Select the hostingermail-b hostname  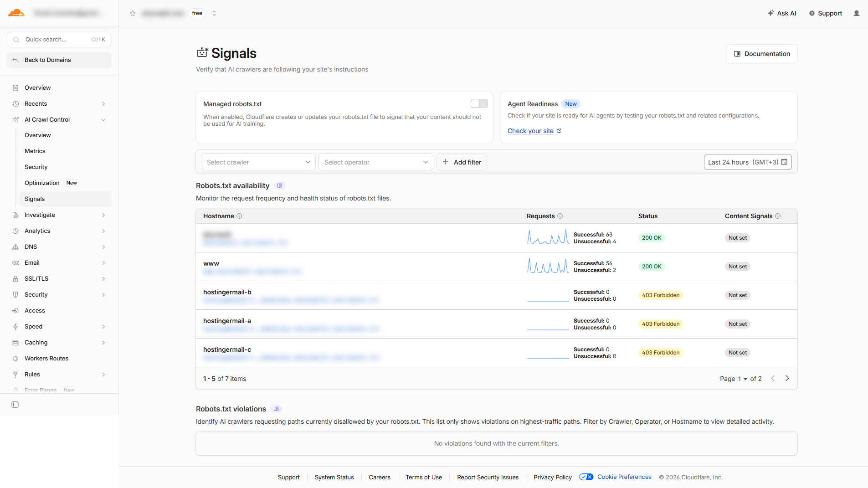[x=227, y=293]
